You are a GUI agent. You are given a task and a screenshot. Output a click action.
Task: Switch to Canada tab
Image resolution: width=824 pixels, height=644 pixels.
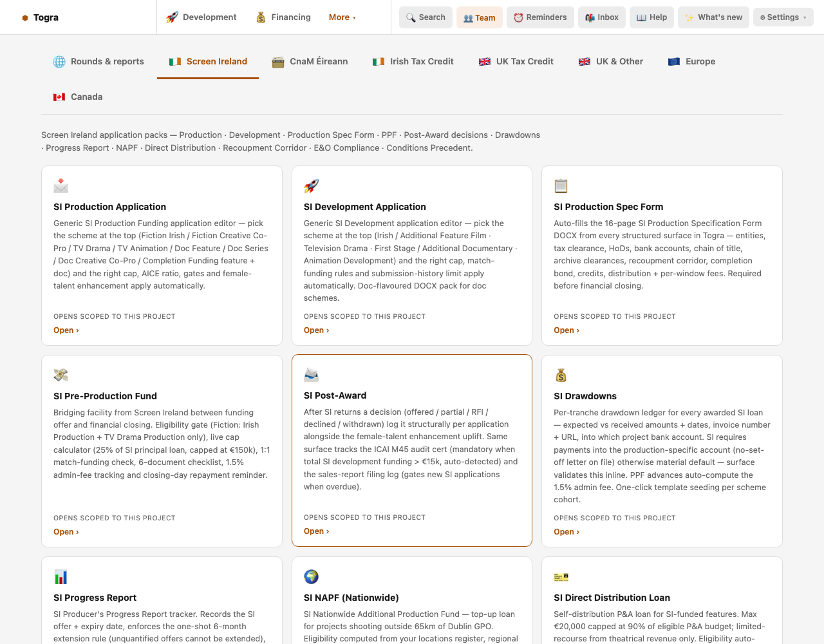point(78,97)
